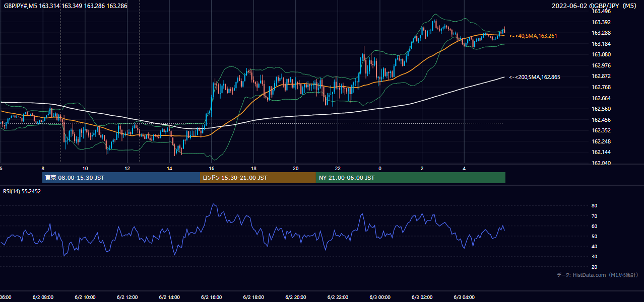644x302 pixels.
Task: Click hour tick 8 under price chart
Action: click(43, 168)
